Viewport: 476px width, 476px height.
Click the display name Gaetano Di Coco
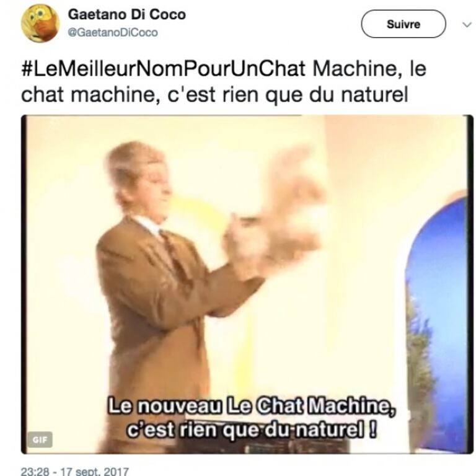point(126,15)
